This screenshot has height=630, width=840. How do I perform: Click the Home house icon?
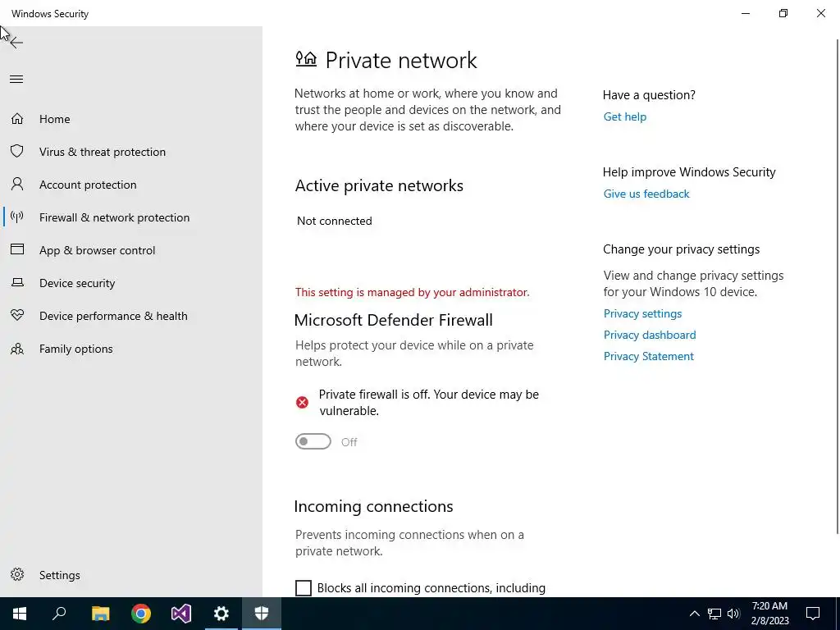tap(17, 118)
